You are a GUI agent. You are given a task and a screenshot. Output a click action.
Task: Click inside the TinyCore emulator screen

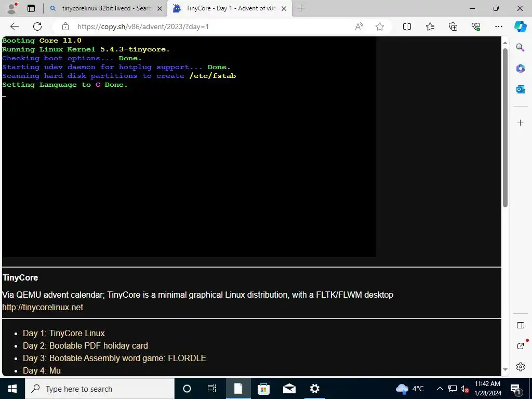(189, 147)
